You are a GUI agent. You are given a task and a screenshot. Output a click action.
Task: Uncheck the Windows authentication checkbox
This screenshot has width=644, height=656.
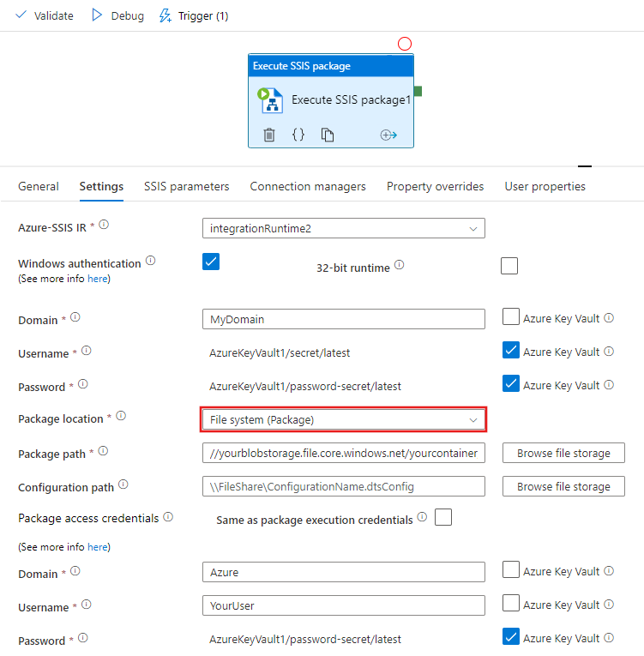(x=211, y=262)
